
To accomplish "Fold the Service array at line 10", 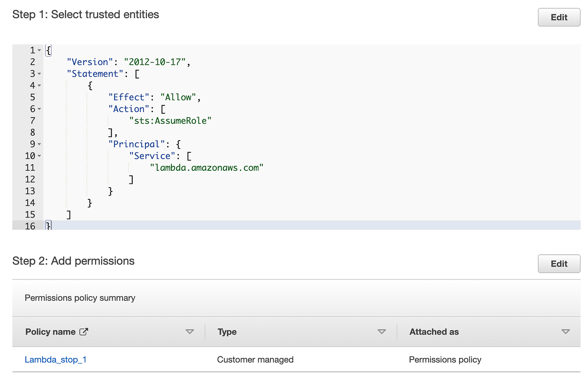I will click(x=39, y=156).
